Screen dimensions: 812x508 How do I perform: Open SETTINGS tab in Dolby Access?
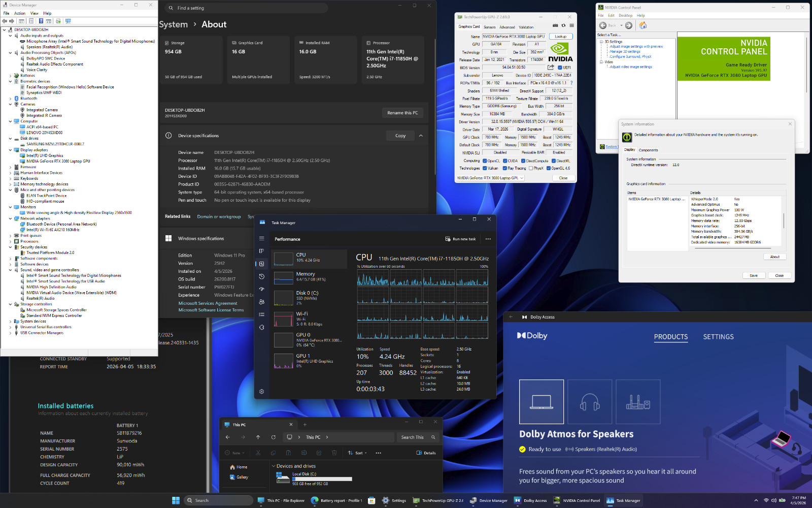point(718,337)
